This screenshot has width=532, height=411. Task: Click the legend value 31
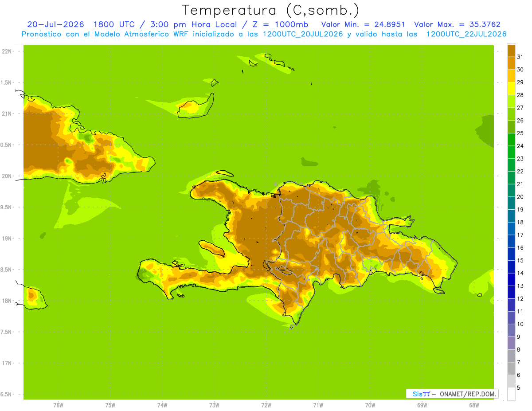click(520, 57)
